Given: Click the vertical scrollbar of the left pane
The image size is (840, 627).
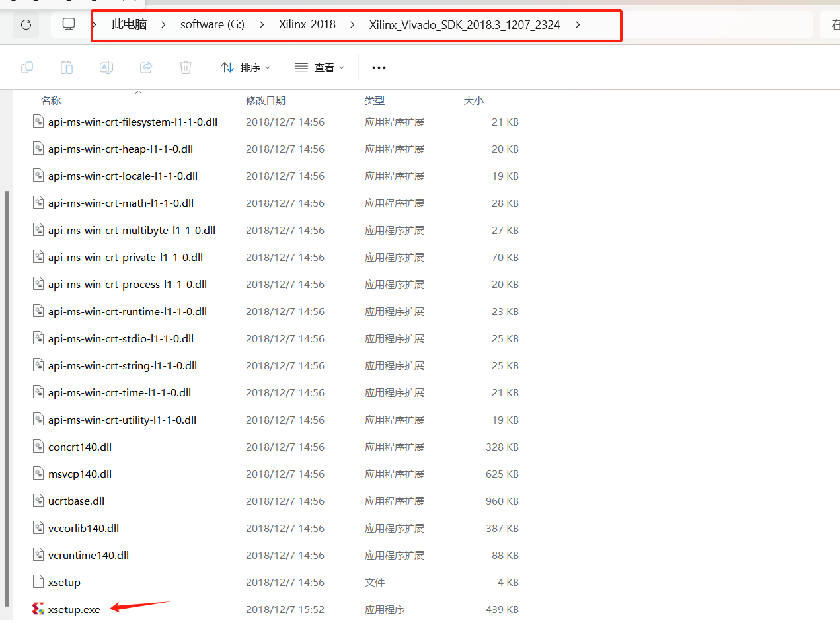Looking at the screenshot, I should pos(7,400).
